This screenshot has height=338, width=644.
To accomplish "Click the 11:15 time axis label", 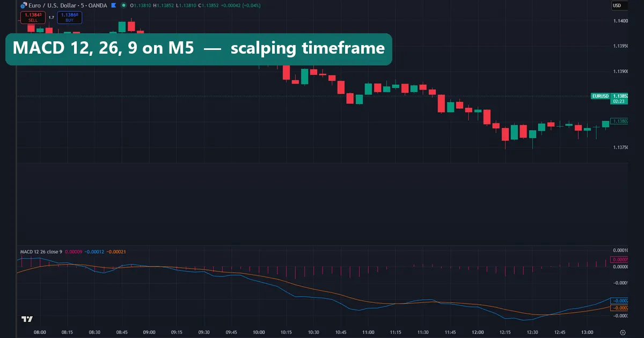I will tap(396, 332).
